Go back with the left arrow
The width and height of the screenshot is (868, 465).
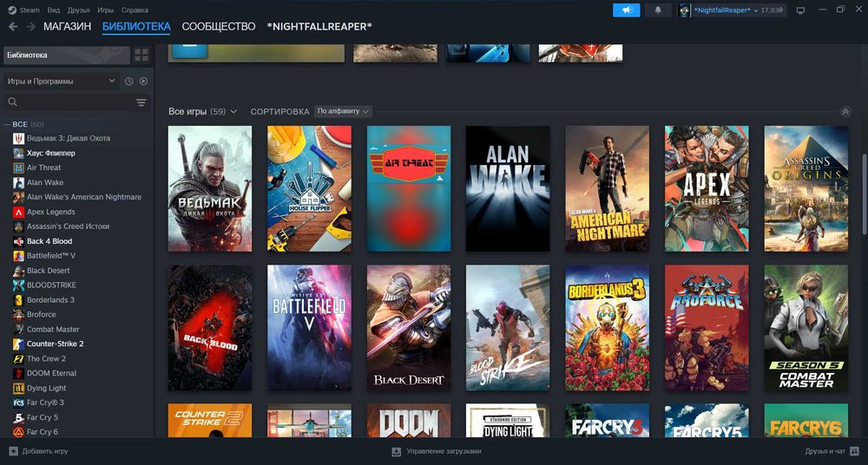(x=13, y=27)
